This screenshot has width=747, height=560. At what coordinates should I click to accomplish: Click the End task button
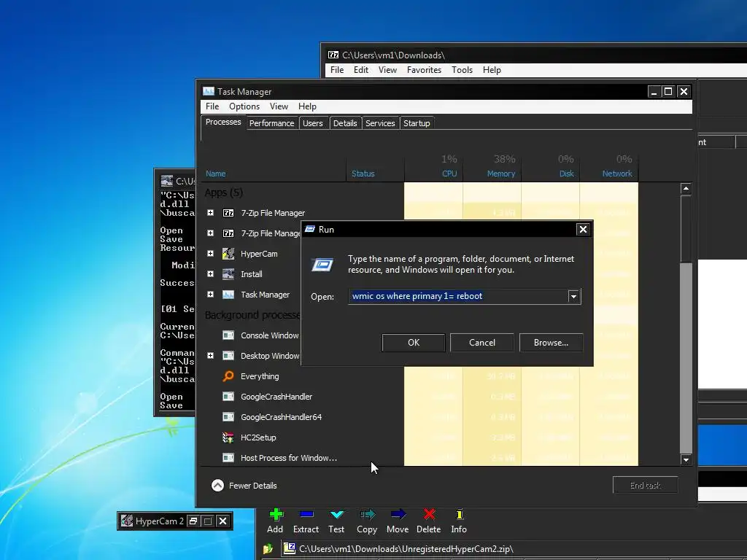pos(645,485)
